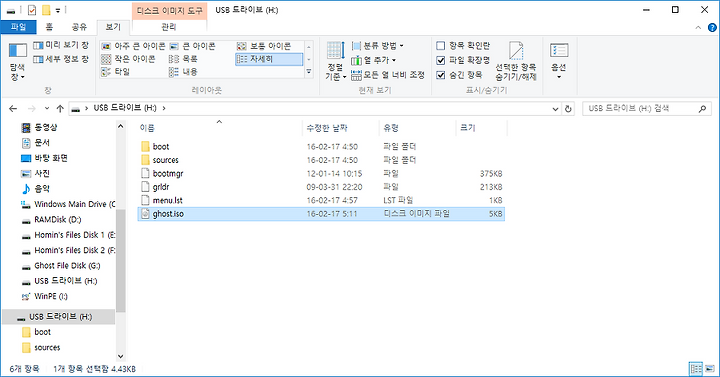Open the File (파일) tab
This screenshot has width=720, height=377.
click(18, 27)
